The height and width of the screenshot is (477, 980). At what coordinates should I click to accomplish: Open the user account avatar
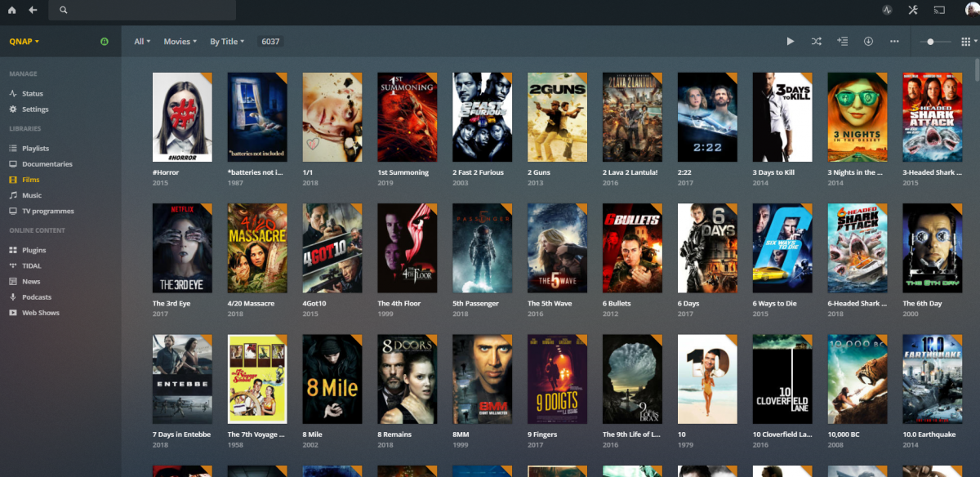tap(971, 10)
